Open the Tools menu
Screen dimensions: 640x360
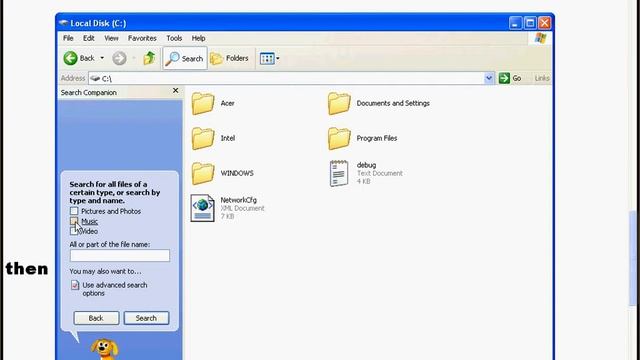174,38
